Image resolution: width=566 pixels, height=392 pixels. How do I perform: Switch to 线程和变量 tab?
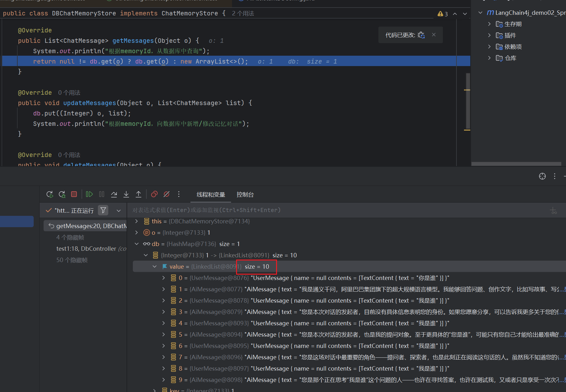(211, 195)
